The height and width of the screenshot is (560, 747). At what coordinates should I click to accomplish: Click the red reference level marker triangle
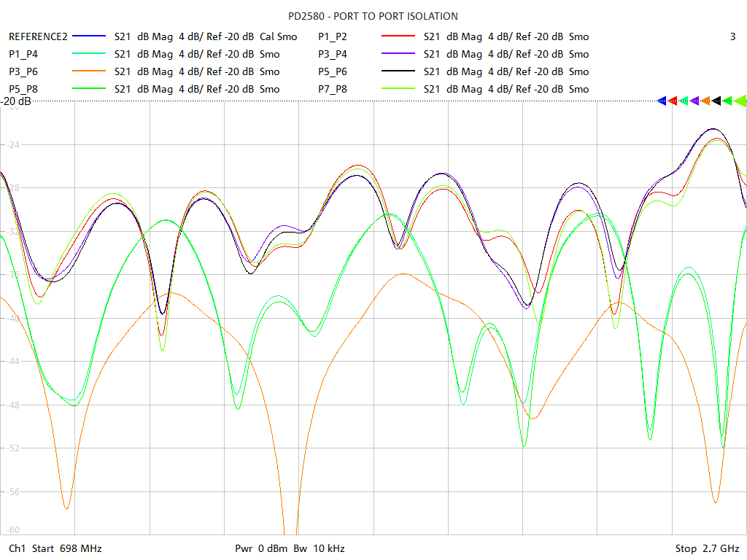673,101
